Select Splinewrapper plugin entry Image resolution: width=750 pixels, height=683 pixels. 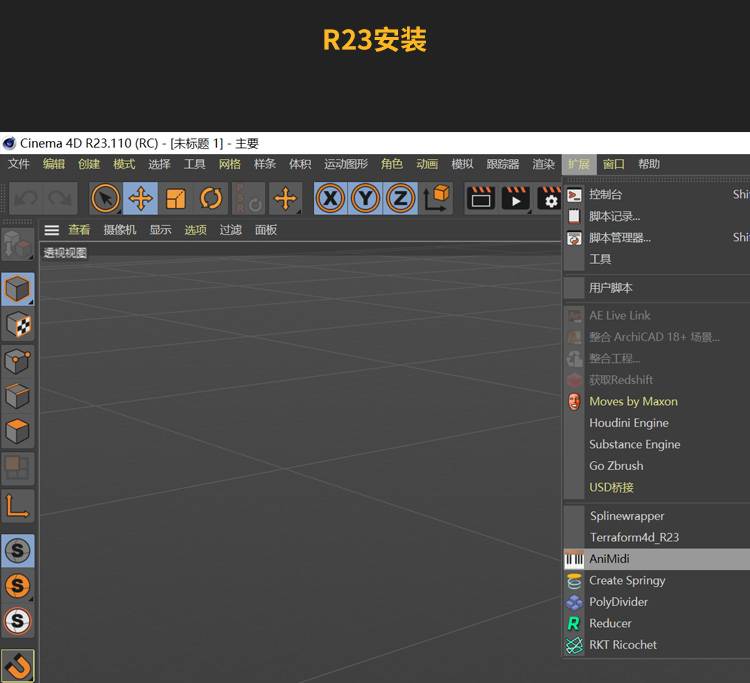(x=657, y=516)
